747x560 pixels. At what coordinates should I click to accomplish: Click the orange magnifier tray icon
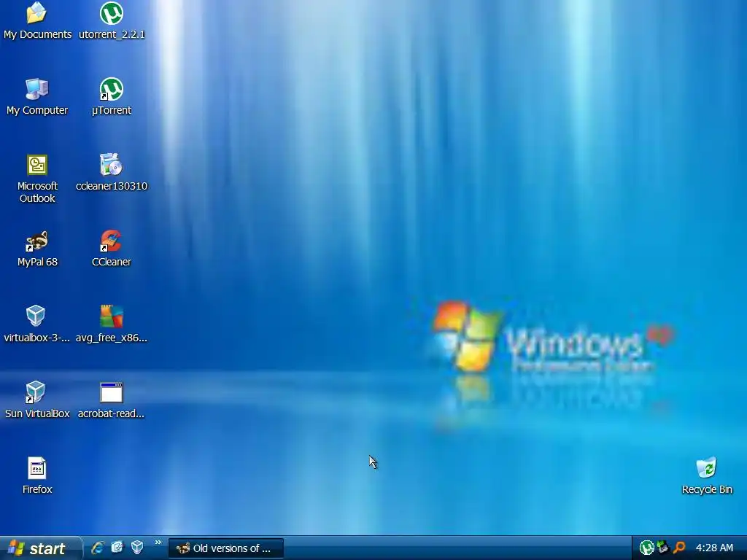tap(679, 548)
